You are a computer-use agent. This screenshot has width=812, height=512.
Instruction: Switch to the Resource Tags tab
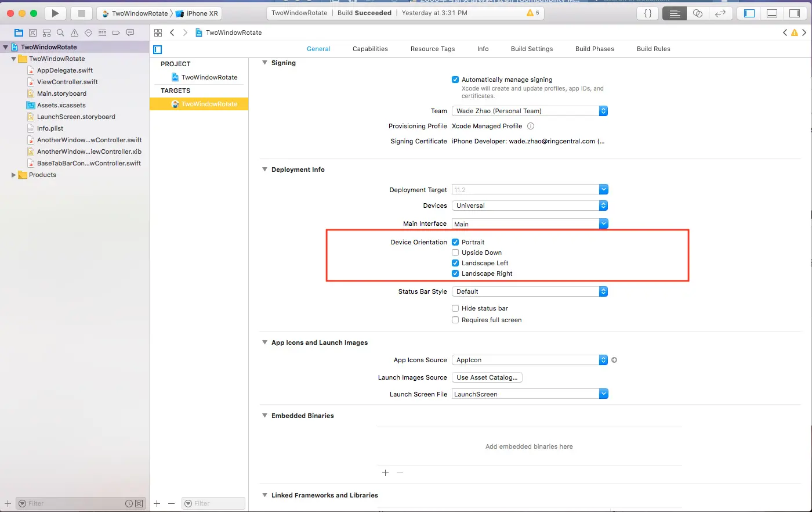pyautogui.click(x=433, y=49)
